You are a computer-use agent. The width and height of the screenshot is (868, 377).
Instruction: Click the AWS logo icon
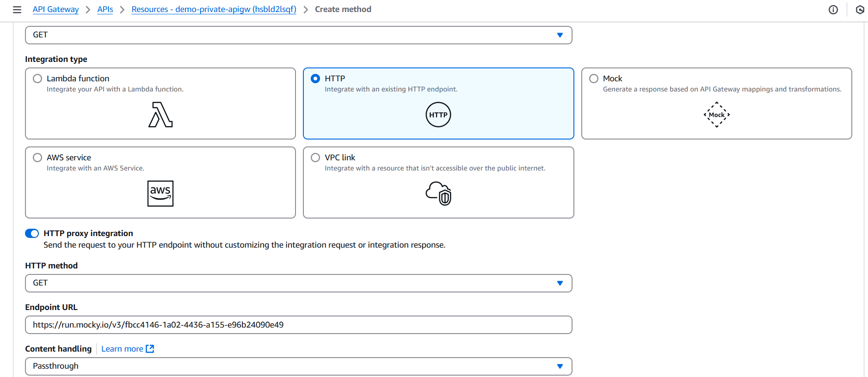[160, 194]
